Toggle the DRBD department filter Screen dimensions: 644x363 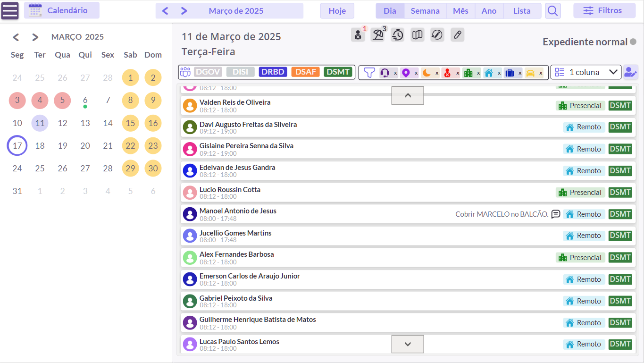pos(273,72)
